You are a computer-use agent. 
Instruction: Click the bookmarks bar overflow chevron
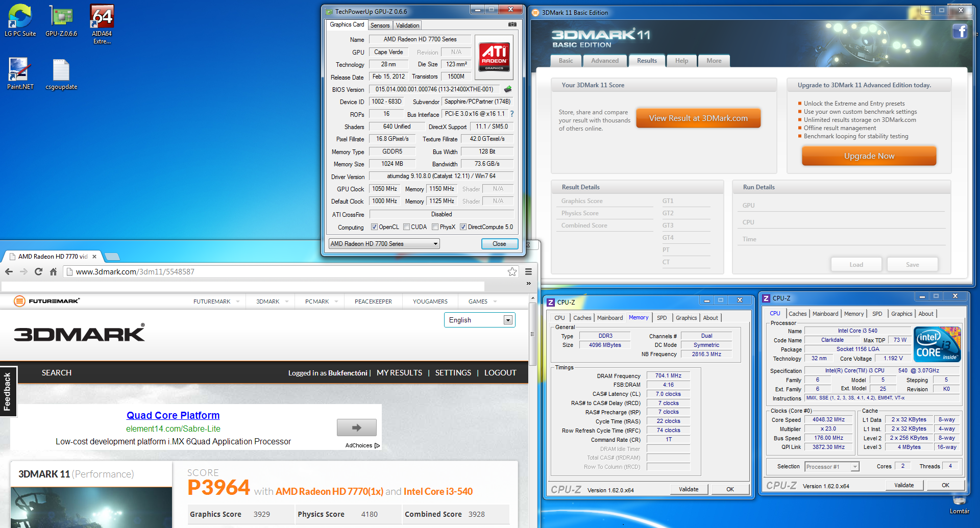click(528, 284)
